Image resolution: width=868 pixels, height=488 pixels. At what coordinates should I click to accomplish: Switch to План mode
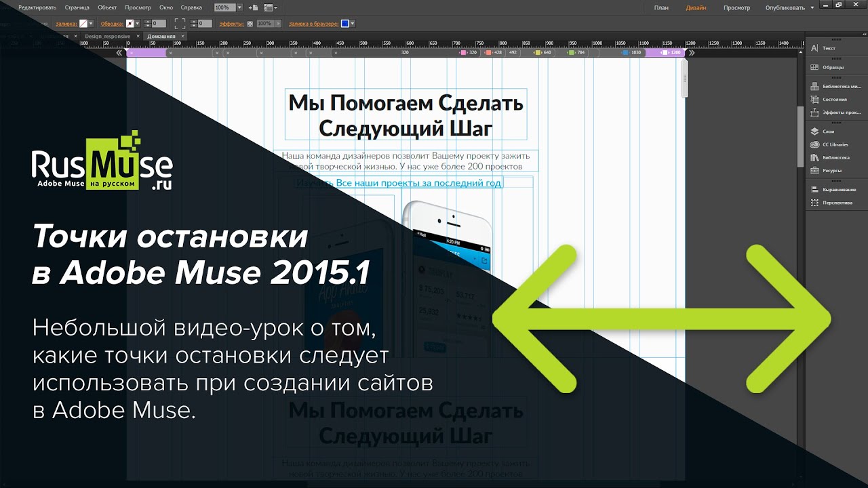661,8
